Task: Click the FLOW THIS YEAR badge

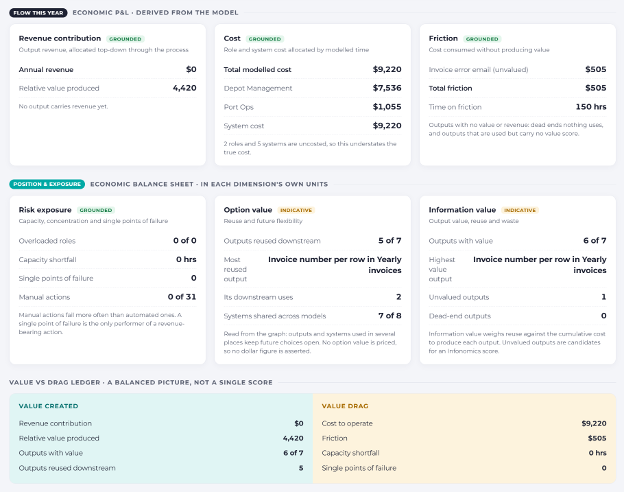Action: 38,13
